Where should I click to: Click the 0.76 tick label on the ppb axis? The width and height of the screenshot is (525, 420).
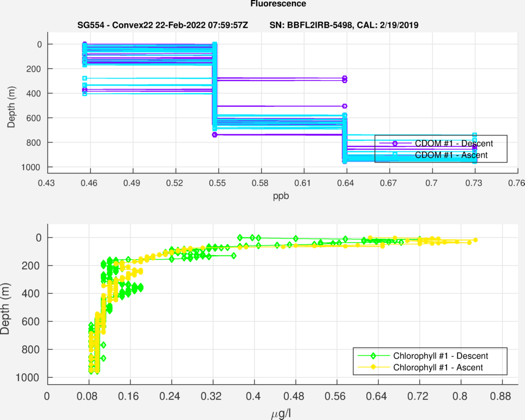click(517, 184)
